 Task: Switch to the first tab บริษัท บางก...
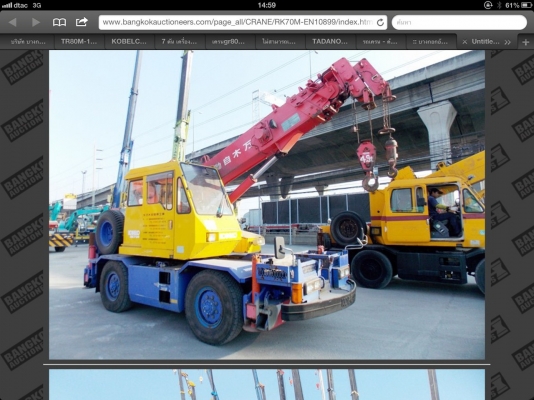(x=28, y=42)
